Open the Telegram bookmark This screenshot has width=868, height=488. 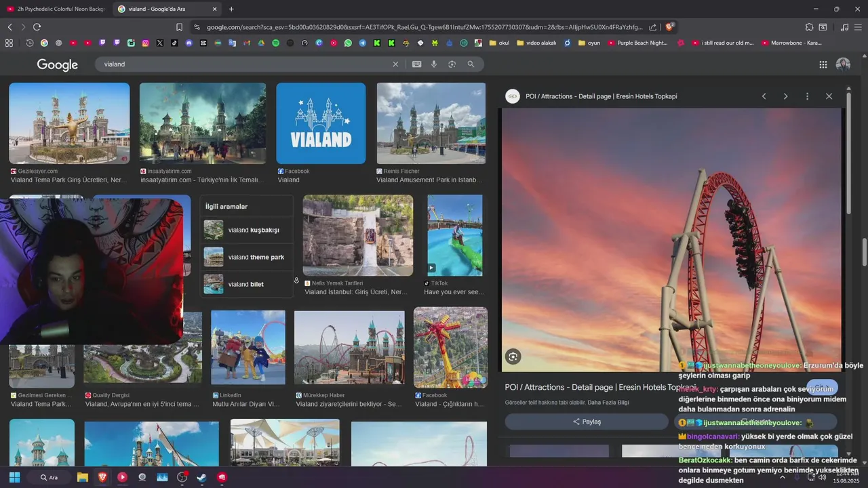click(x=362, y=43)
